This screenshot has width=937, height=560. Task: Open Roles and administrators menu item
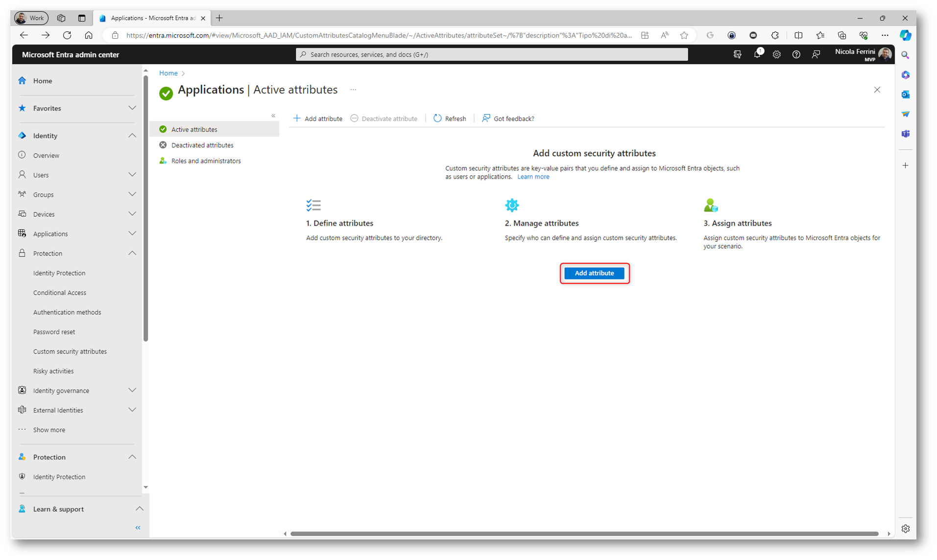tap(215, 161)
